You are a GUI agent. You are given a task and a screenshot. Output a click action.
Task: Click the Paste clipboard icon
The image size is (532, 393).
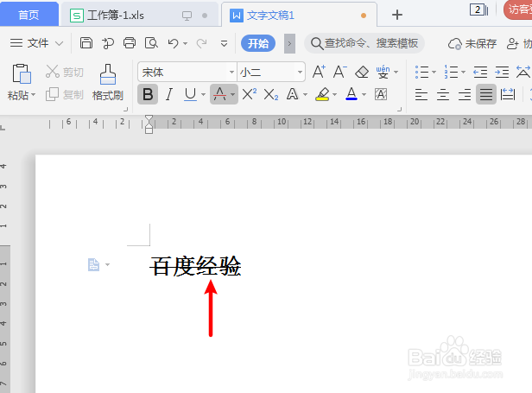click(22, 73)
